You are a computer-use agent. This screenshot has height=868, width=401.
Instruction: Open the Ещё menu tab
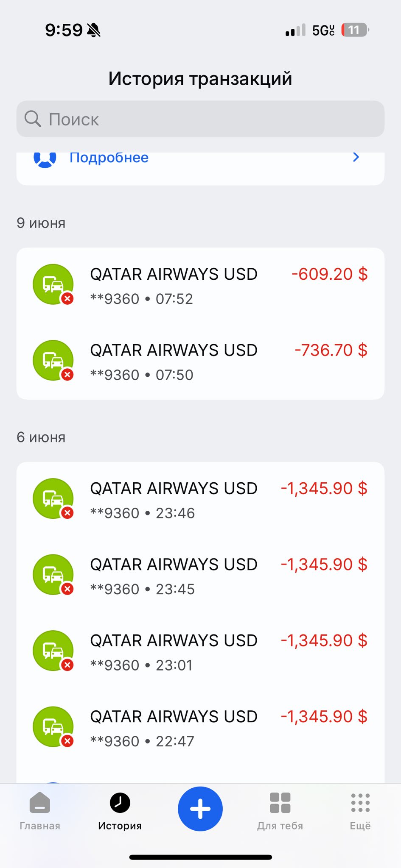tap(360, 811)
